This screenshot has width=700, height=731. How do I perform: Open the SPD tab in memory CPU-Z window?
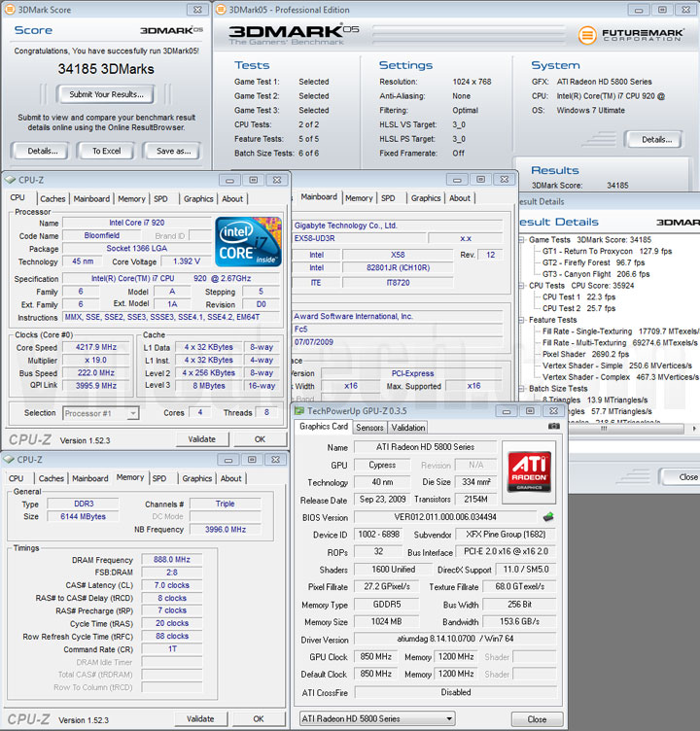tap(159, 478)
